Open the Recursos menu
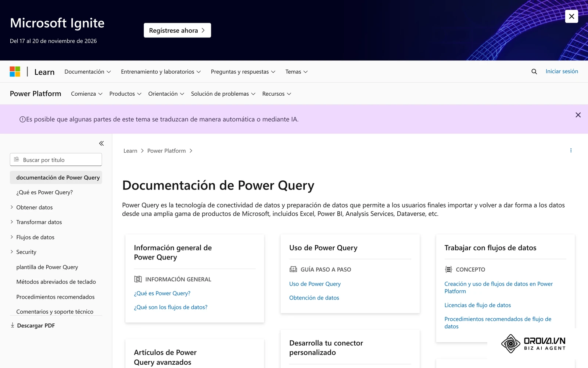Viewport: 588px width, 368px height. (277, 94)
